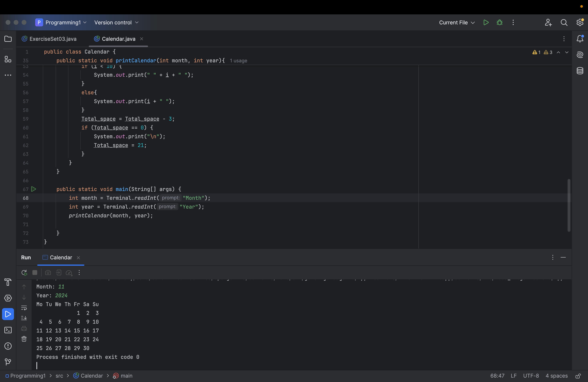The image size is (588, 382).
Task: Rerun the Calendar program
Action: click(24, 273)
